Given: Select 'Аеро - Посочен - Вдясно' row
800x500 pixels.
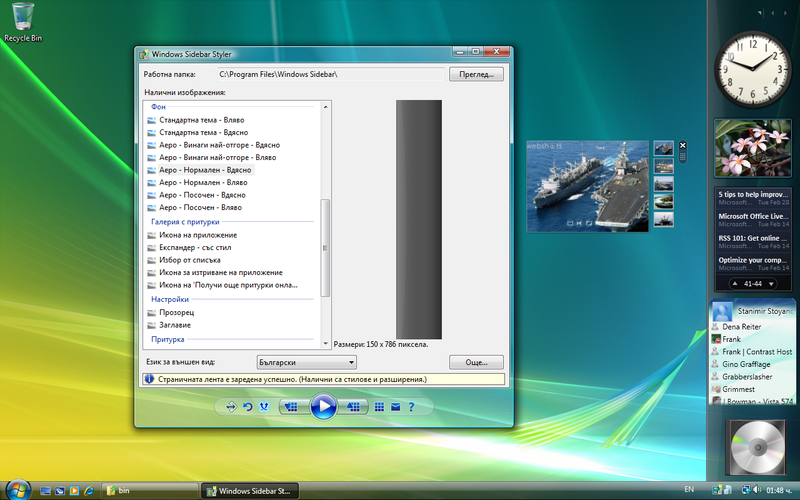Looking at the screenshot, I should pos(202,195).
